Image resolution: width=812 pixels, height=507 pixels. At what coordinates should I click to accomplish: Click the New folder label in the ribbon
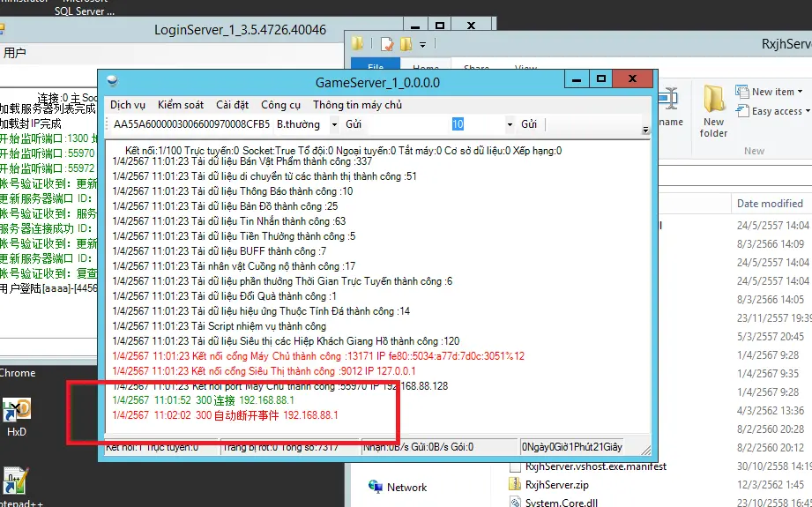(x=713, y=127)
